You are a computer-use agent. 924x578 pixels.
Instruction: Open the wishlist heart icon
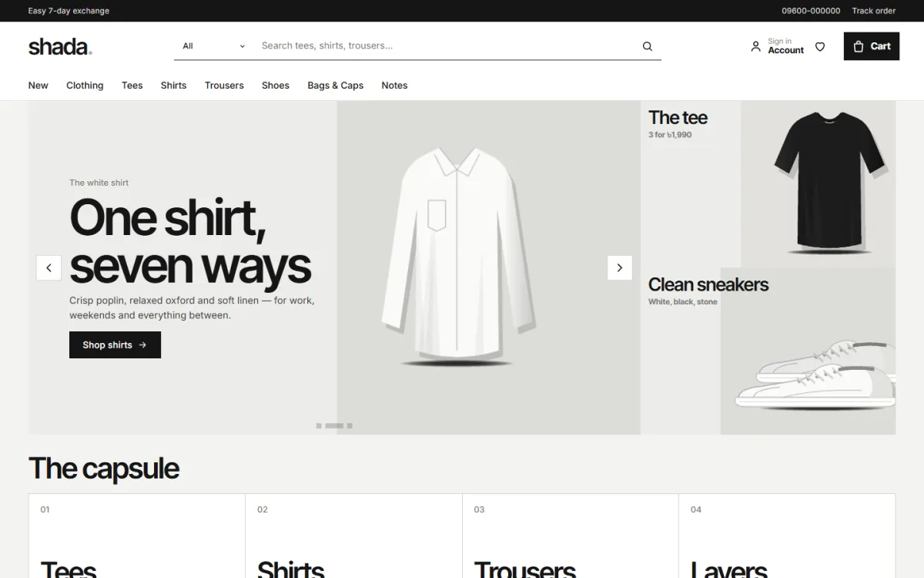tap(820, 46)
